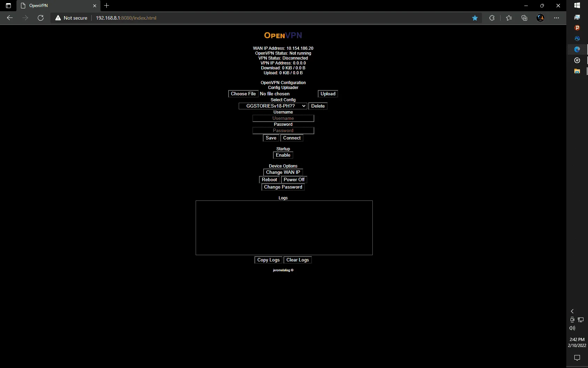Image resolution: width=588 pixels, height=368 pixels.
Task: Open the Windows Start menu
Action: click(x=577, y=6)
